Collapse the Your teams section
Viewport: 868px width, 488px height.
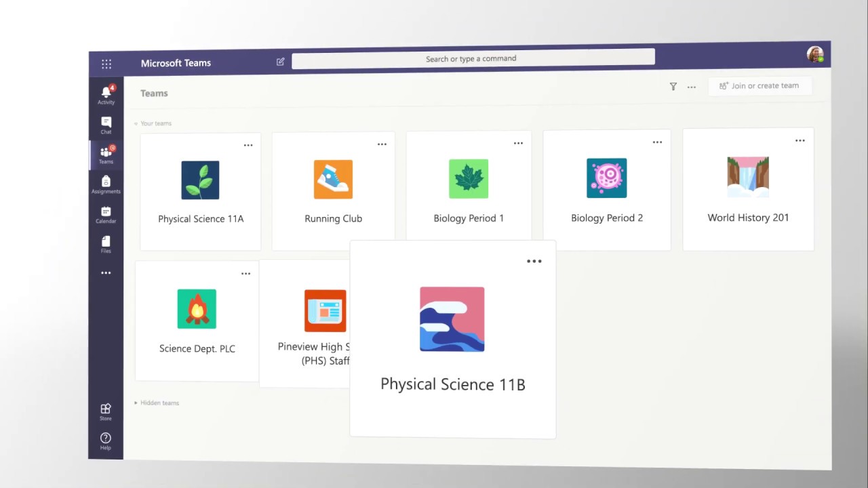click(x=154, y=123)
